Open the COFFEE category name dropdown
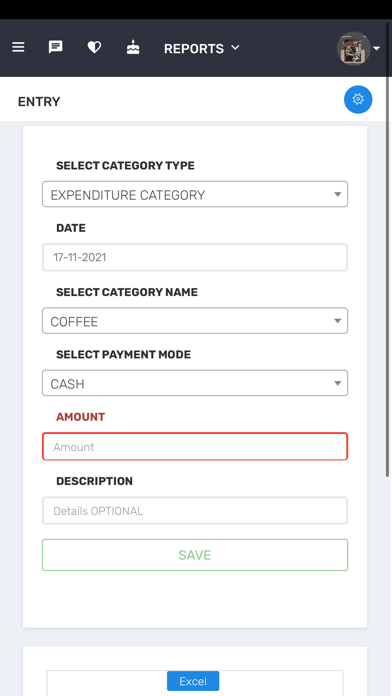 coord(195,320)
